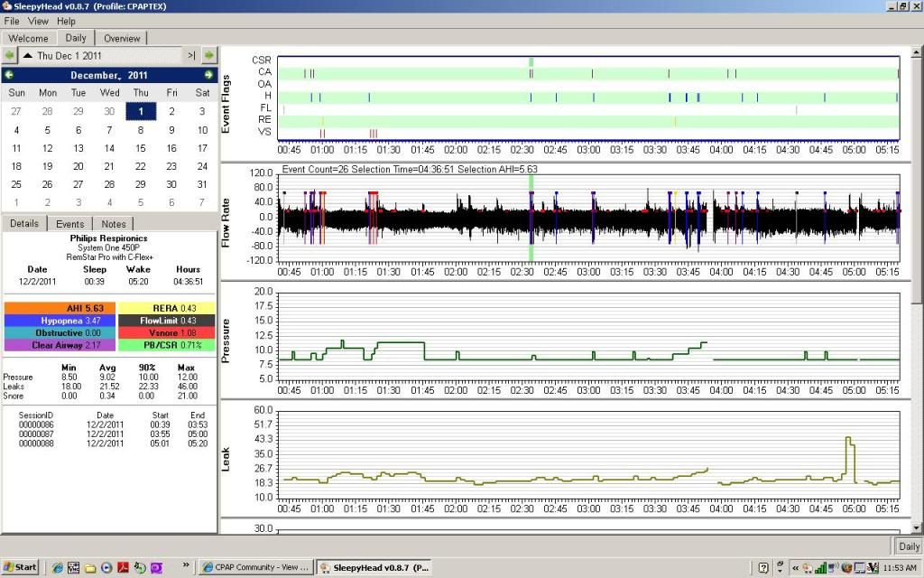Select December 15 in the calendar
This screenshot has height=578, width=924.
click(140, 148)
